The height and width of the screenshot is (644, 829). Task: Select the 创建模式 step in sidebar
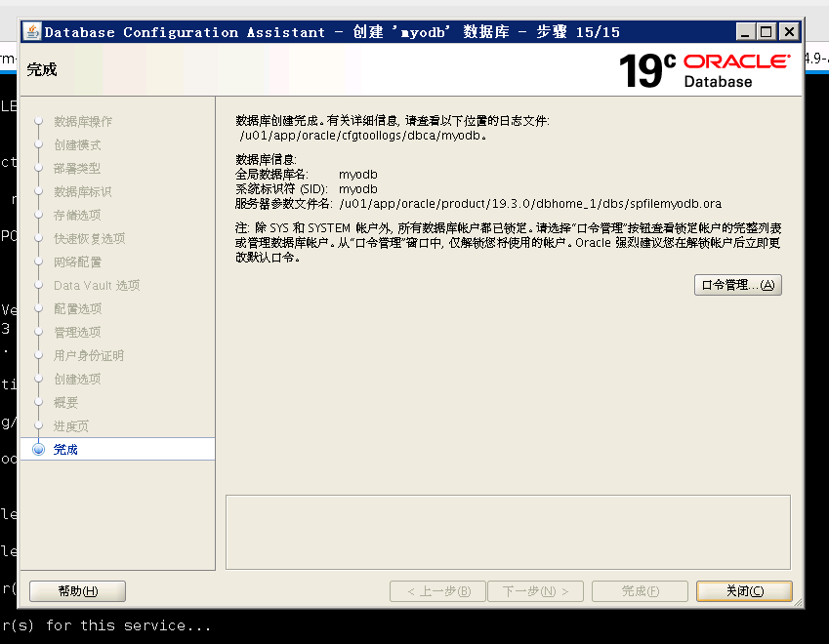pos(77,144)
